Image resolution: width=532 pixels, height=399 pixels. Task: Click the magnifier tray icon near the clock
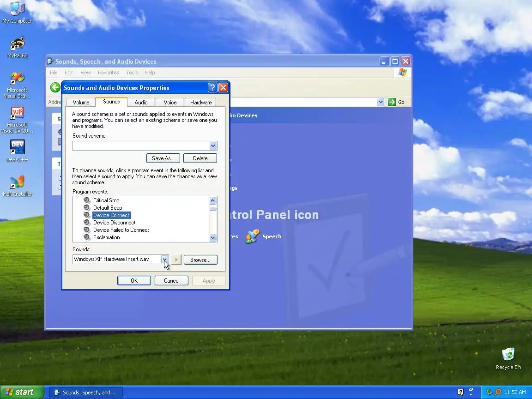click(x=498, y=392)
